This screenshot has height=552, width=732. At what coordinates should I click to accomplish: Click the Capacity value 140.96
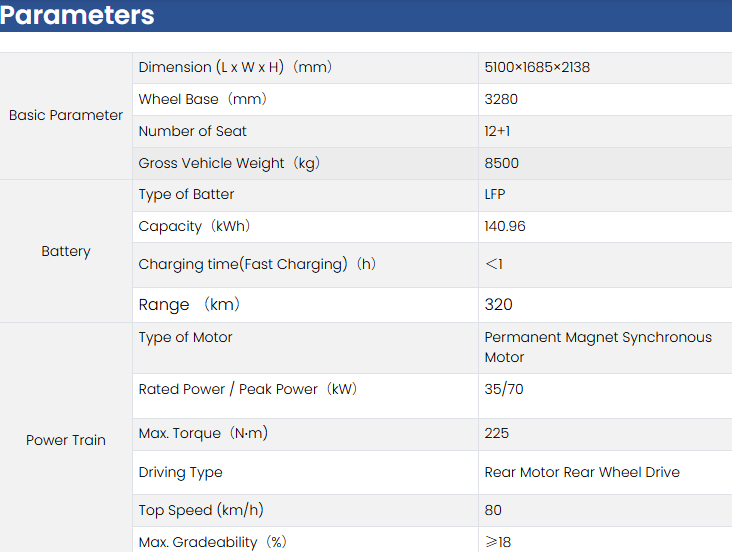coord(505,227)
